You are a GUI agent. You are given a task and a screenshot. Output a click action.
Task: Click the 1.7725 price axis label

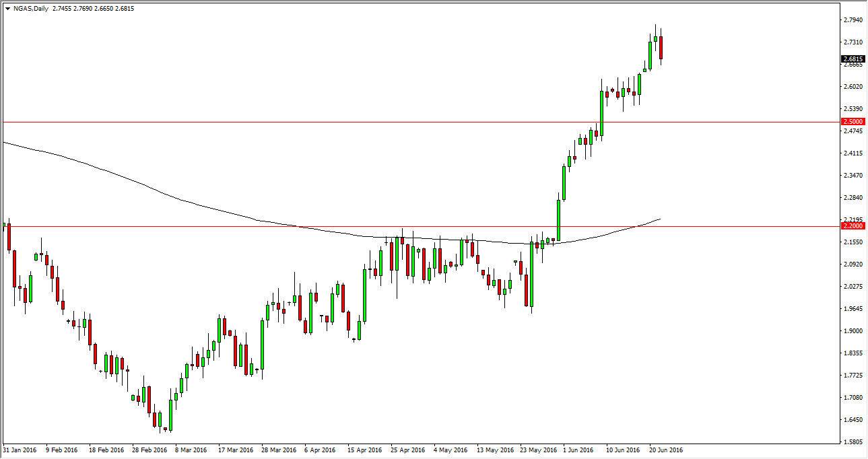(852, 376)
